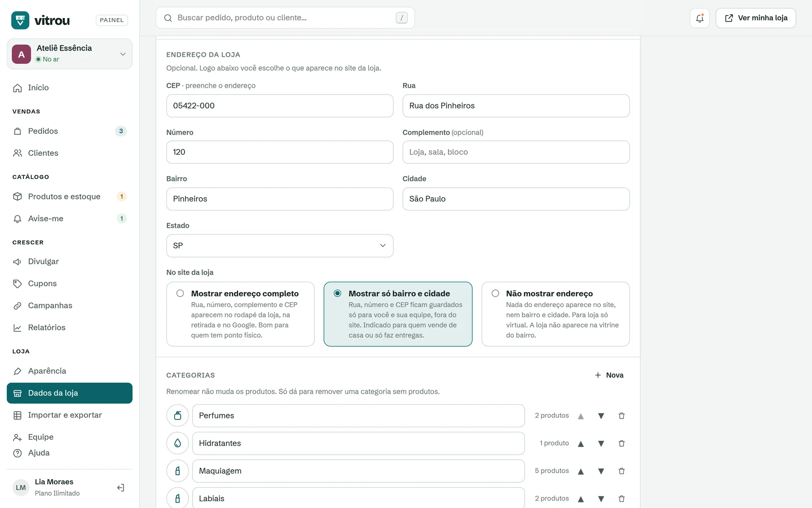Open the Equipe page
This screenshot has width=812, height=508.
[x=69, y=437]
